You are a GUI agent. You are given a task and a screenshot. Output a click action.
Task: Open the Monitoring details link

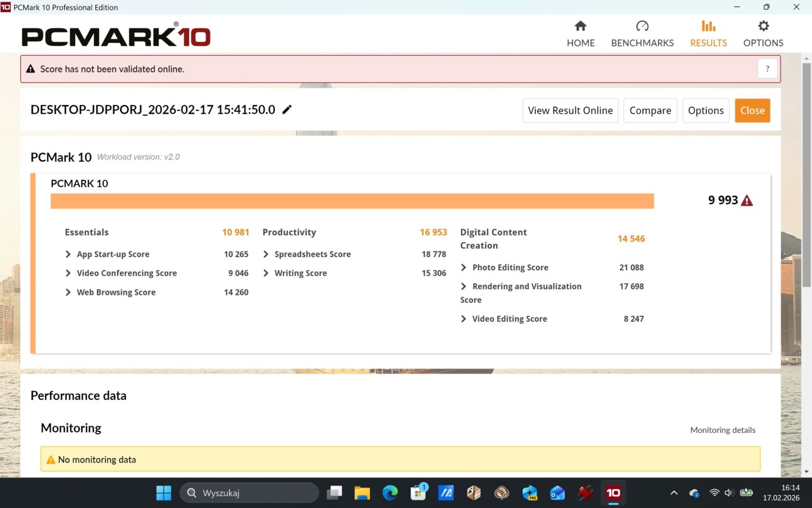pos(723,430)
